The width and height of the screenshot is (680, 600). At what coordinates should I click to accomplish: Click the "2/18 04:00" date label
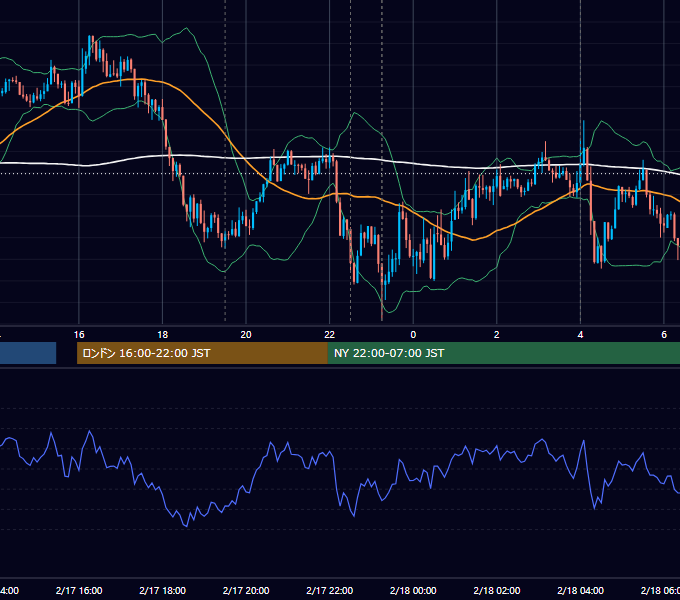(x=580, y=590)
